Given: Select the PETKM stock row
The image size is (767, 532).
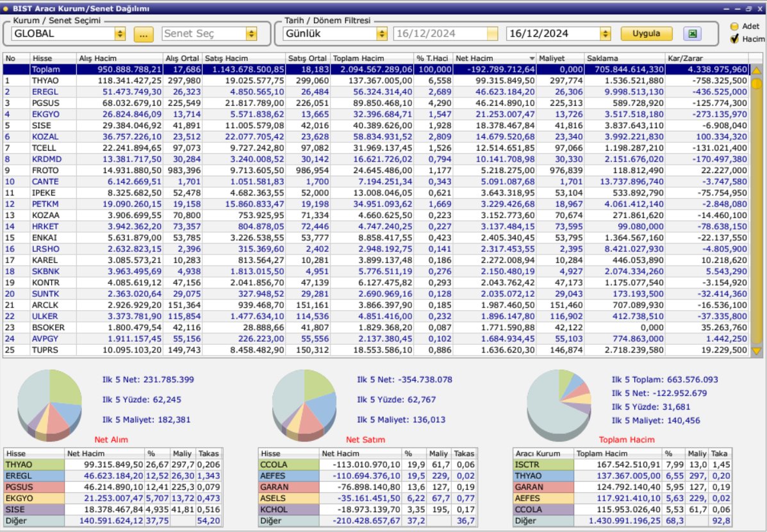Looking at the screenshot, I should (x=375, y=204).
